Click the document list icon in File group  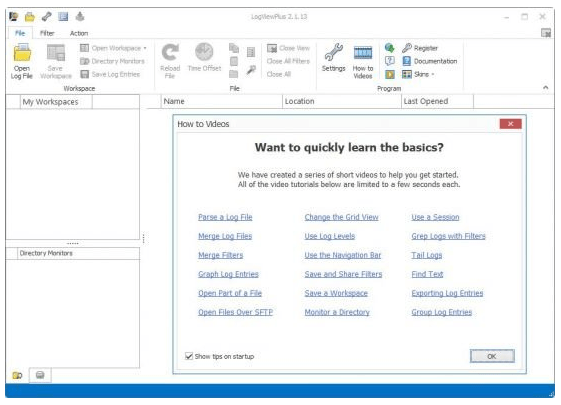point(251,52)
